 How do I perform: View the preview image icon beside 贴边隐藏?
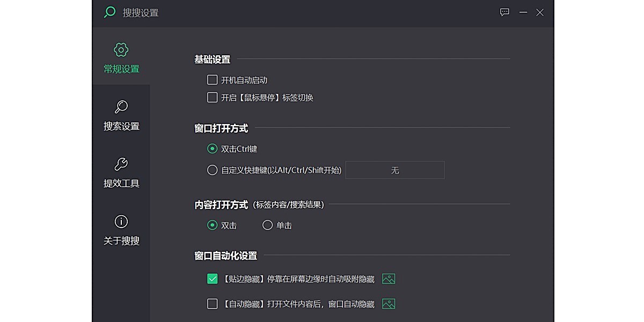pyautogui.click(x=388, y=279)
